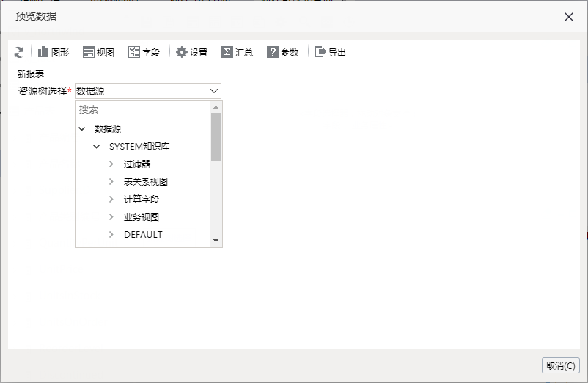Select 业务视图 tree item

142,217
